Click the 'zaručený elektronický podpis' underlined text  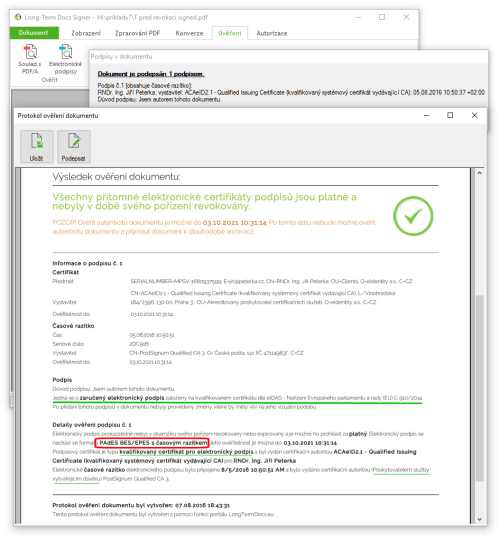click(x=122, y=398)
